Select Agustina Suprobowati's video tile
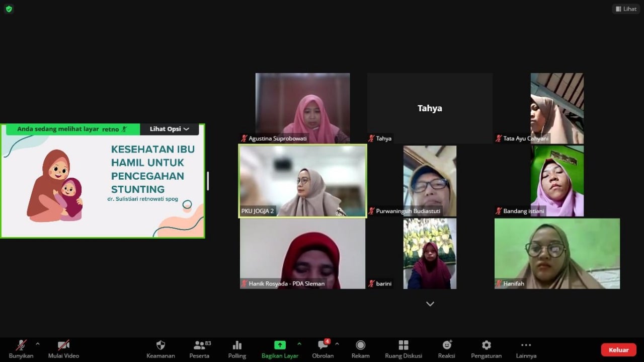 pyautogui.click(x=302, y=108)
